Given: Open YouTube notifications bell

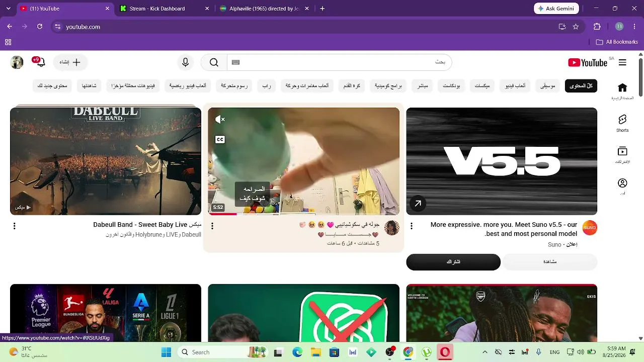Looking at the screenshot, I should [x=40, y=62].
